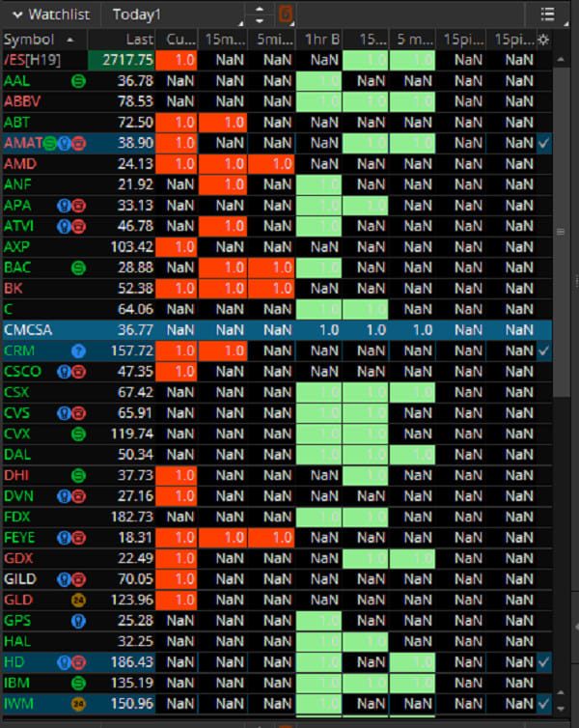Click the scrollbar up arrow at top
Image resolution: width=579 pixels, height=728 pixels.
pos(561,60)
